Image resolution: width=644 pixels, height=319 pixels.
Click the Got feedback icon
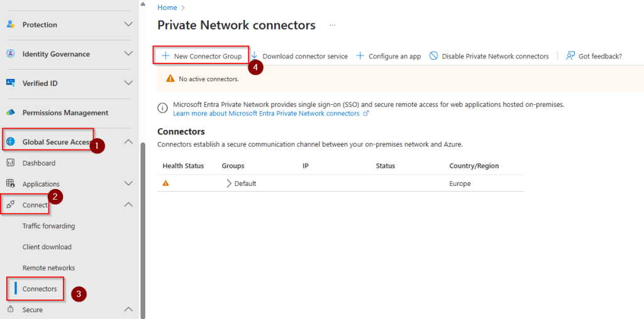click(570, 56)
